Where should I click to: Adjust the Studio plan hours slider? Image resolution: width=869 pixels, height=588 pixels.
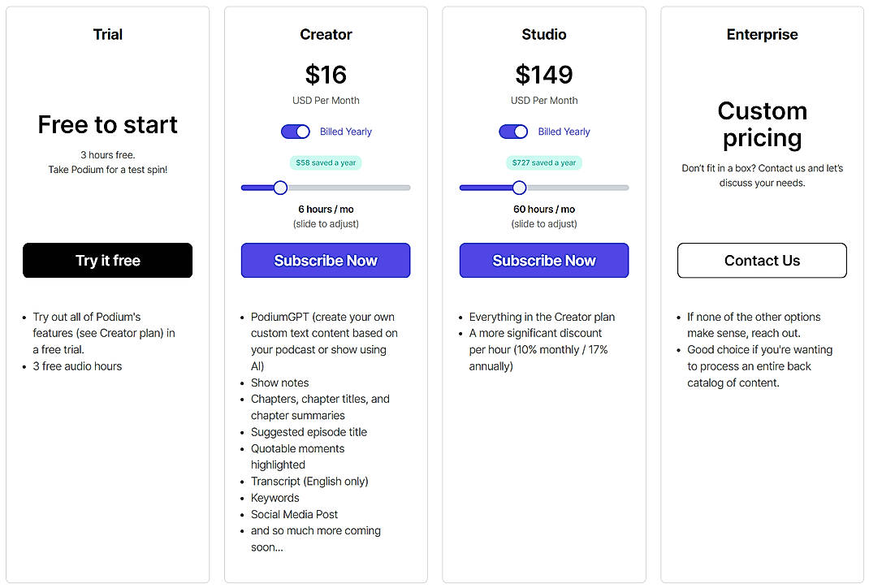(519, 188)
